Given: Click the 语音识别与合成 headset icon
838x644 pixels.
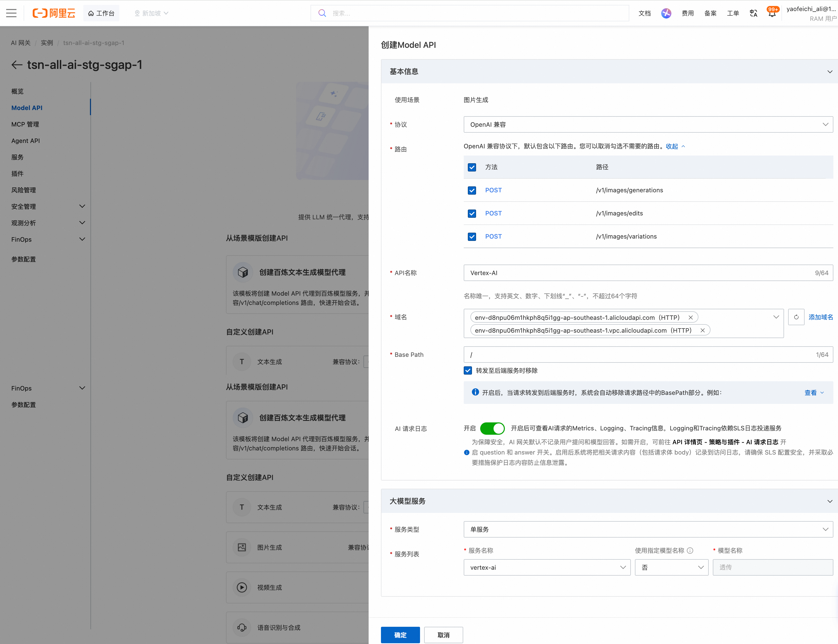Looking at the screenshot, I should tap(242, 628).
